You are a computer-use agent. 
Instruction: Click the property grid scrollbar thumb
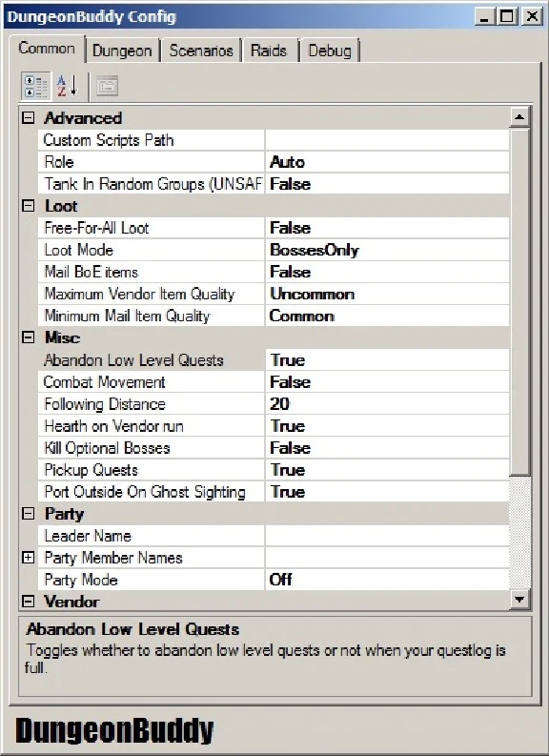[519, 302]
